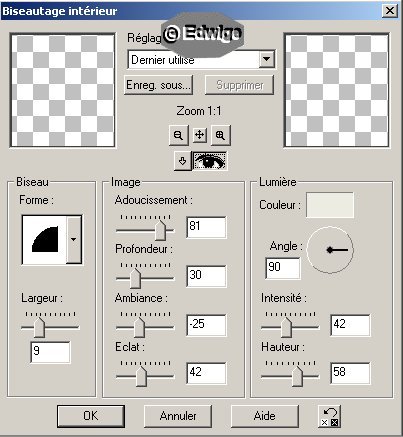
Task: Click the Supprimer button
Action: (x=240, y=85)
